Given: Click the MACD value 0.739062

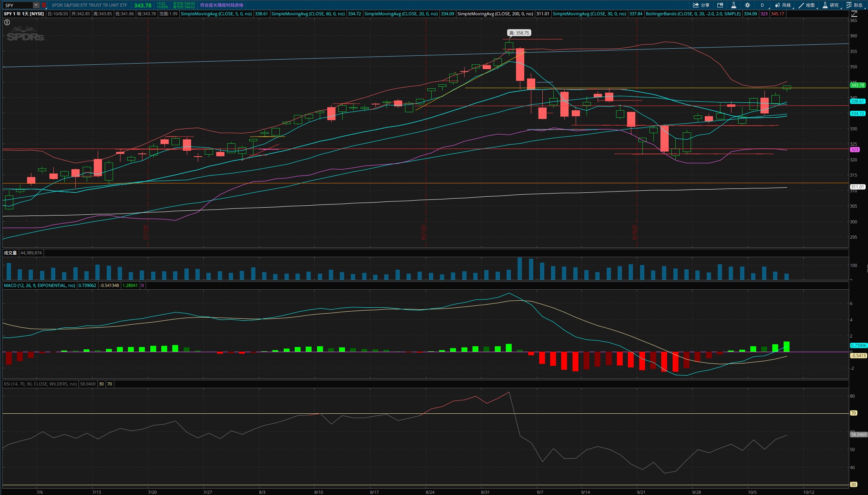Looking at the screenshot, I should coord(87,285).
